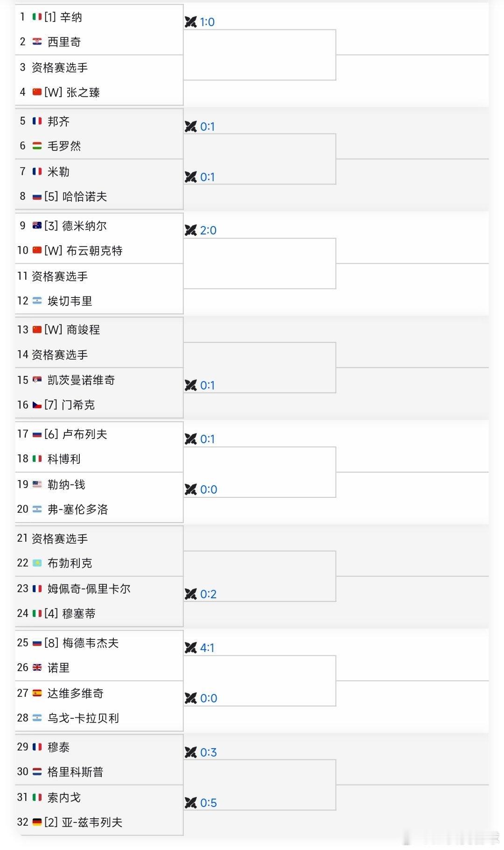The image size is (504, 850).
Task: Click empty second-round box below 2:0 score
Action: click(x=259, y=263)
